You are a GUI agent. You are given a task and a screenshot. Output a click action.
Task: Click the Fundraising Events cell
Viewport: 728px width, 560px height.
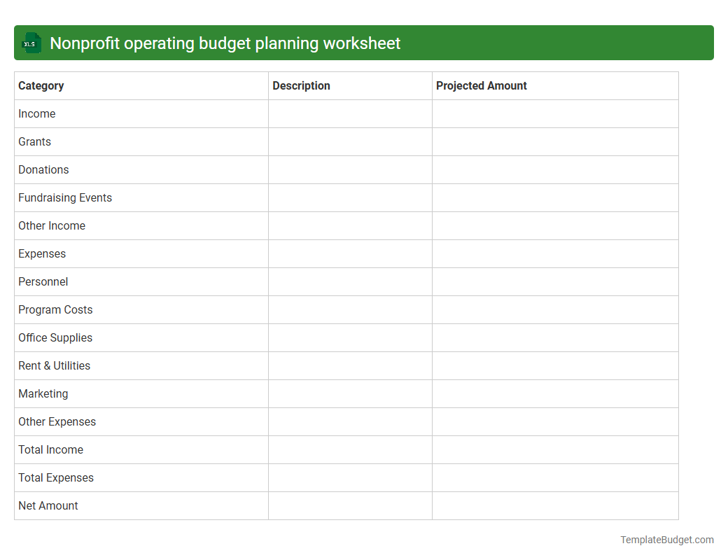(x=65, y=197)
